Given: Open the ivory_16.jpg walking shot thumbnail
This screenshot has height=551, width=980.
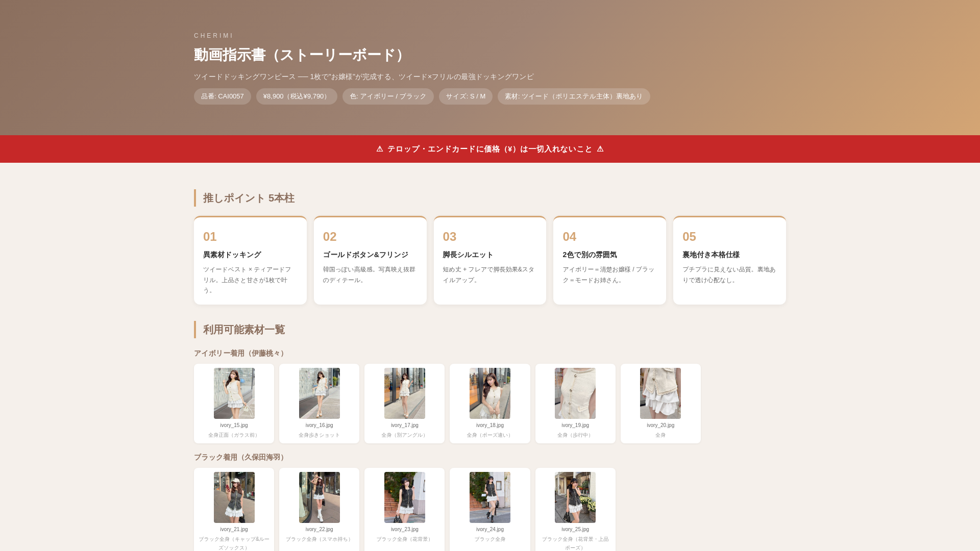Looking at the screenshot, I should (319, 393).
